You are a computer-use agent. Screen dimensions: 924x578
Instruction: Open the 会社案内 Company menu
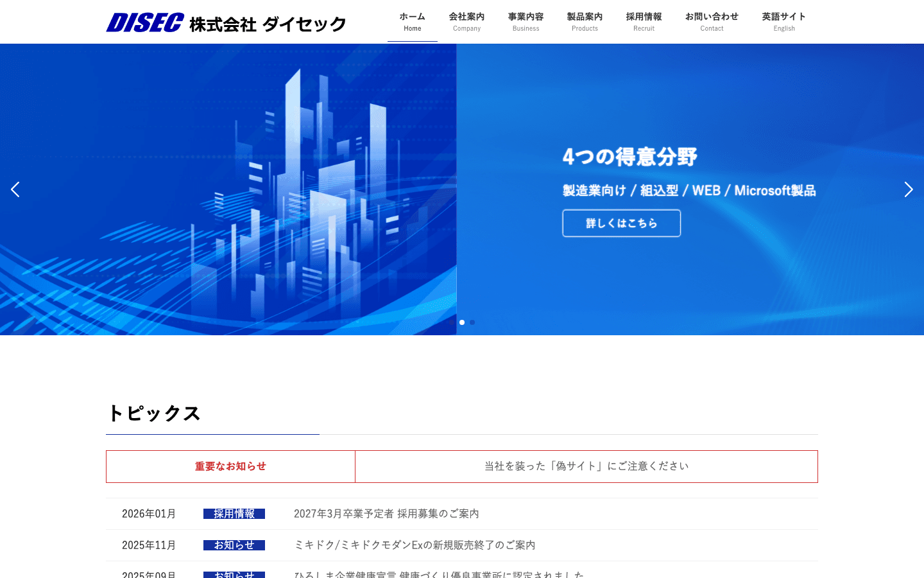pyautogui.click(x=466, y=22)
